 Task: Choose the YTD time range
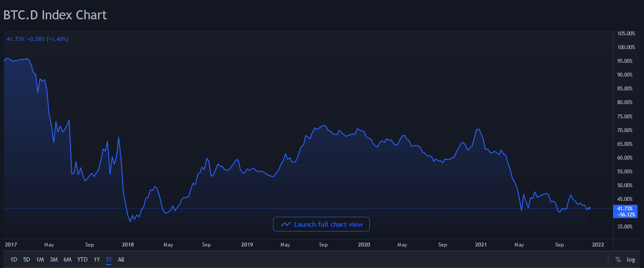[83, 259]
